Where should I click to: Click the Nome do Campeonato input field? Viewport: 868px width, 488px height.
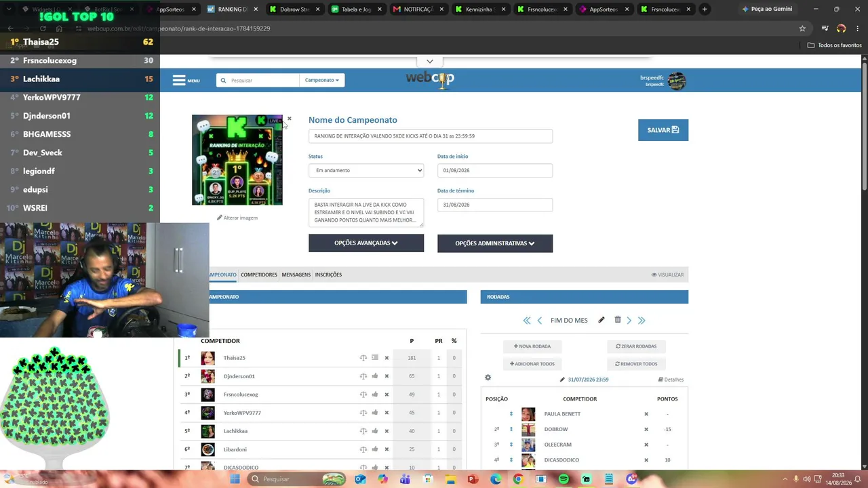[x=431, y=136]
